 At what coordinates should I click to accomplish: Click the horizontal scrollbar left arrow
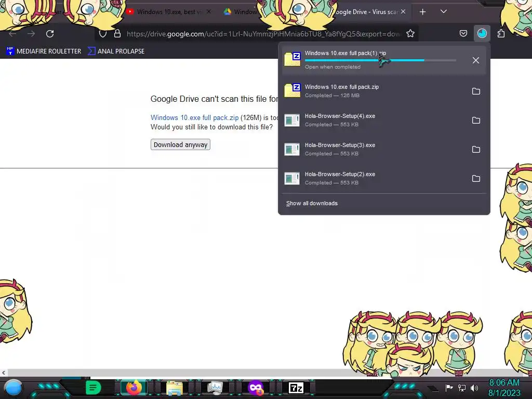4,373
